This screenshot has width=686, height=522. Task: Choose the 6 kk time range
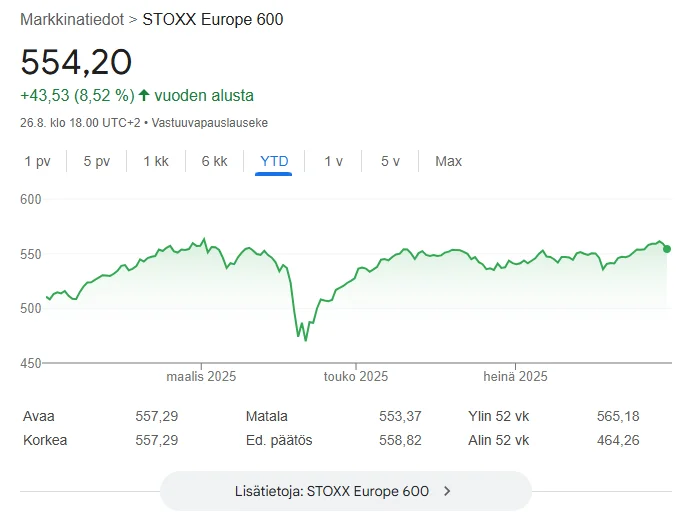tap(214, 161)
